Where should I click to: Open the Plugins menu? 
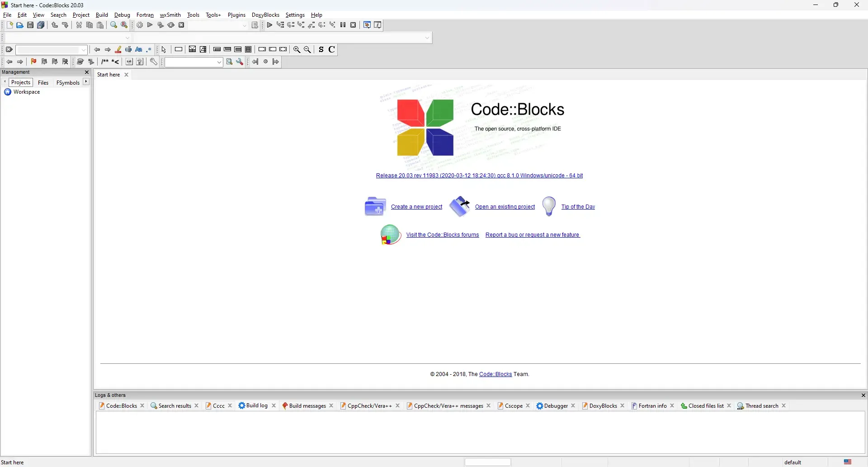pyautogui.click(x=237, y=15)
